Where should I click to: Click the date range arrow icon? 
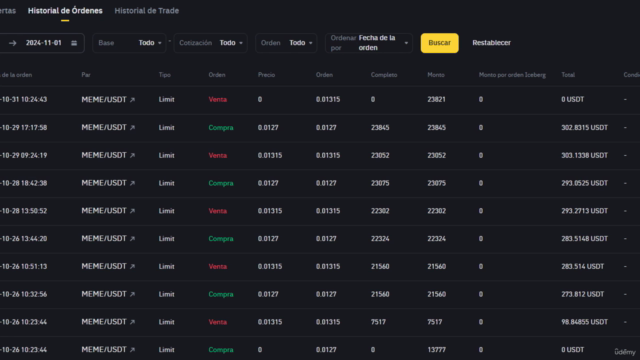pos(13,43)
